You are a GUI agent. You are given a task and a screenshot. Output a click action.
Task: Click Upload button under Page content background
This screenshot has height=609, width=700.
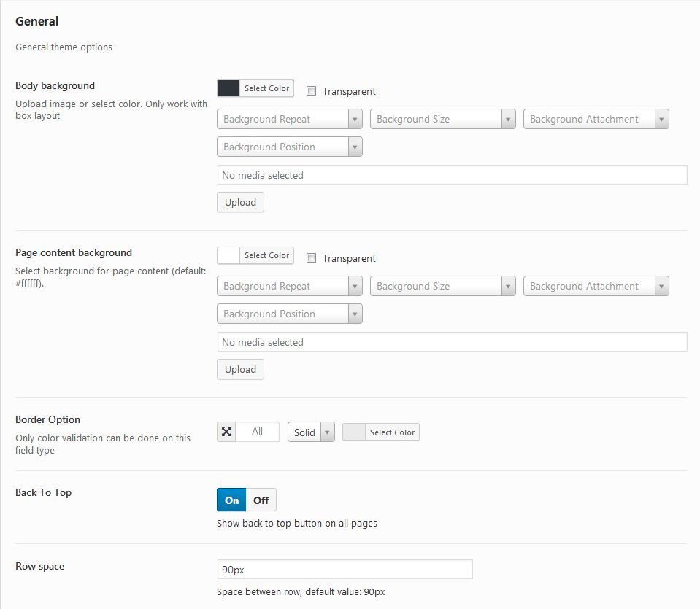point(241,370)
